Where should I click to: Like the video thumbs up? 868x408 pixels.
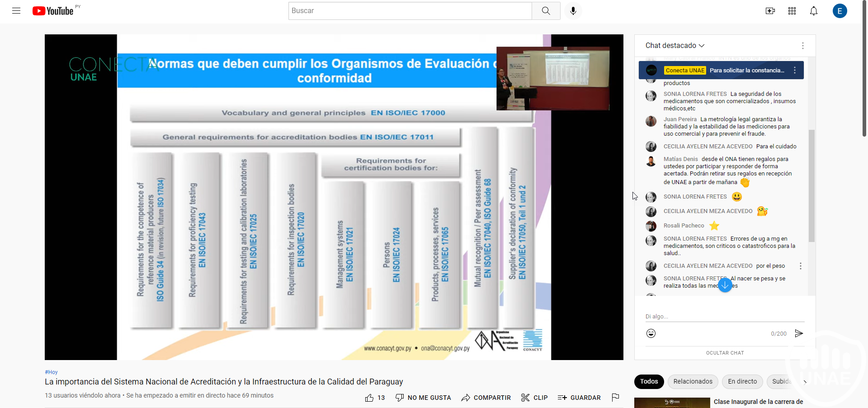[375, 398]
